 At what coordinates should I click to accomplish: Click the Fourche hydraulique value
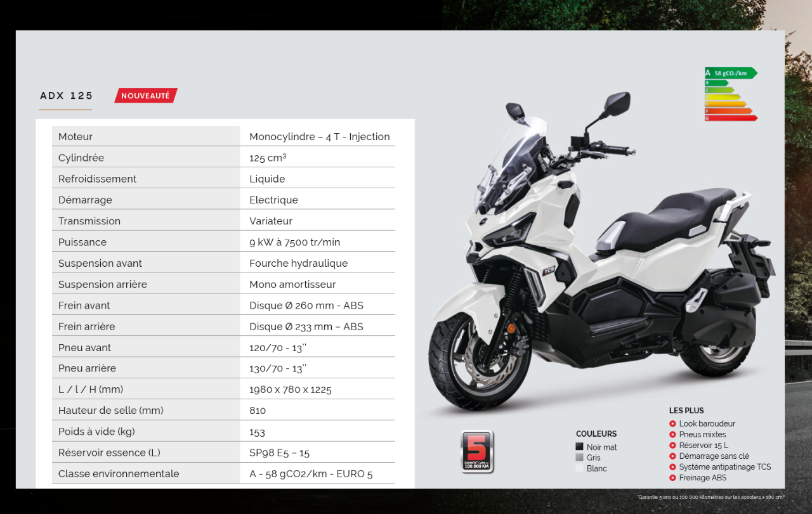pos(299,263)
